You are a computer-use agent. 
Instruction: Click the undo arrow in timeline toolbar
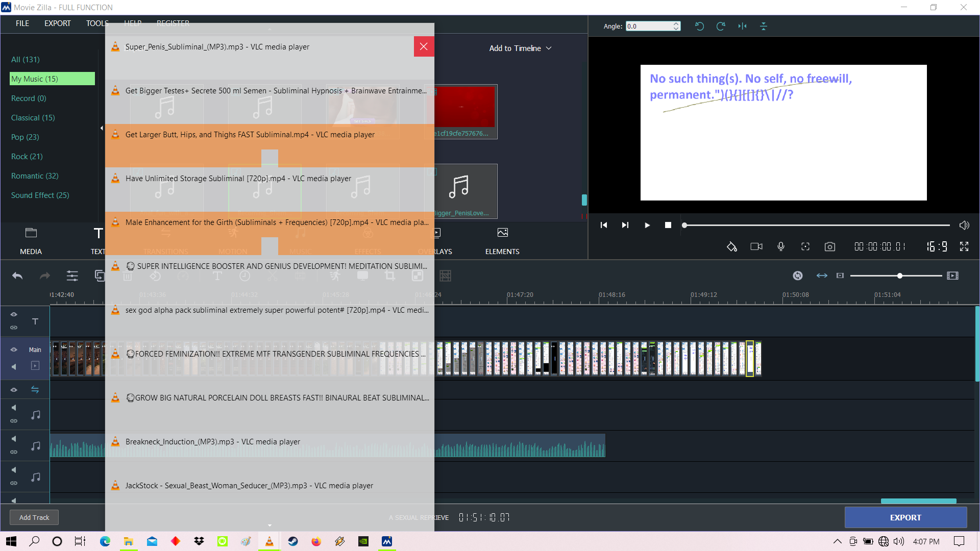[x=17, y=276]
